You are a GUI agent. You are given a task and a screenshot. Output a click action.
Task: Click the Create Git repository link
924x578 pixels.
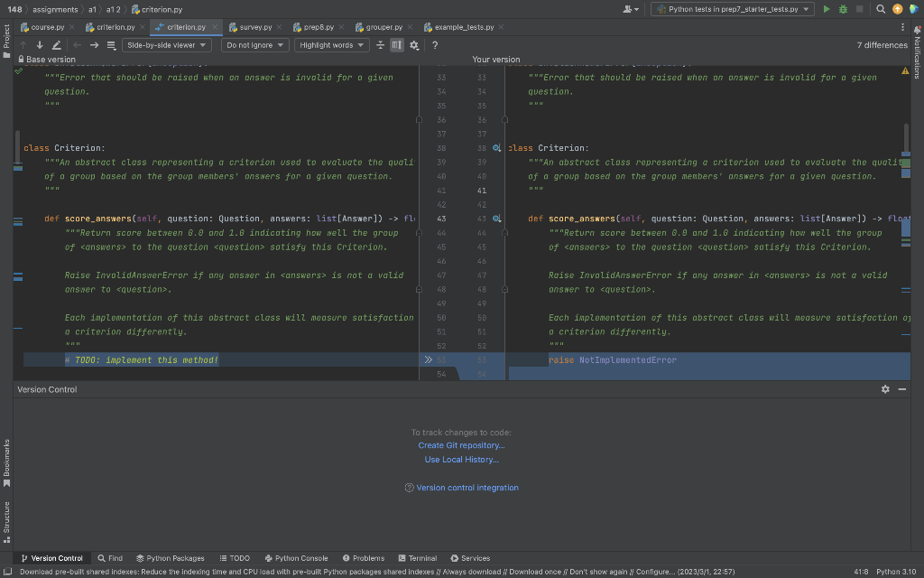pos(461,445)
